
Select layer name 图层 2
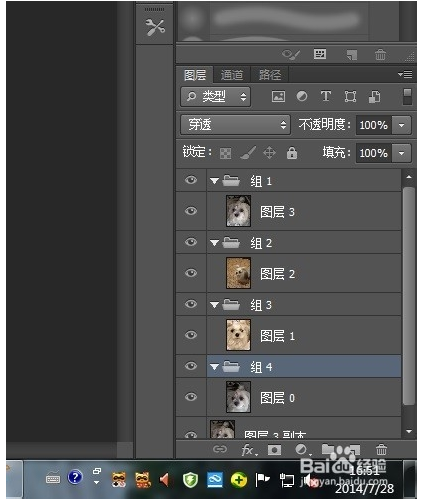click(x=277, y=274)
